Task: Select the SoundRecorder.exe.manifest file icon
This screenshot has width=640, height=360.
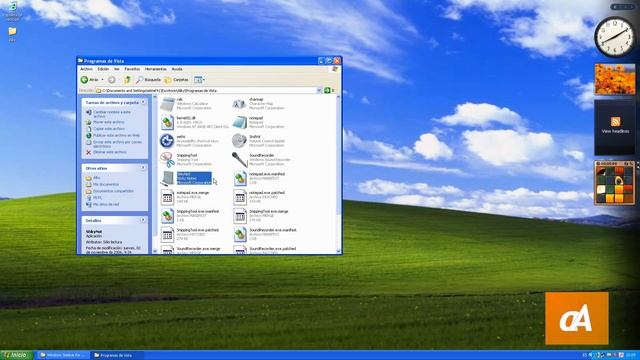Action: [x=240, y=235]
